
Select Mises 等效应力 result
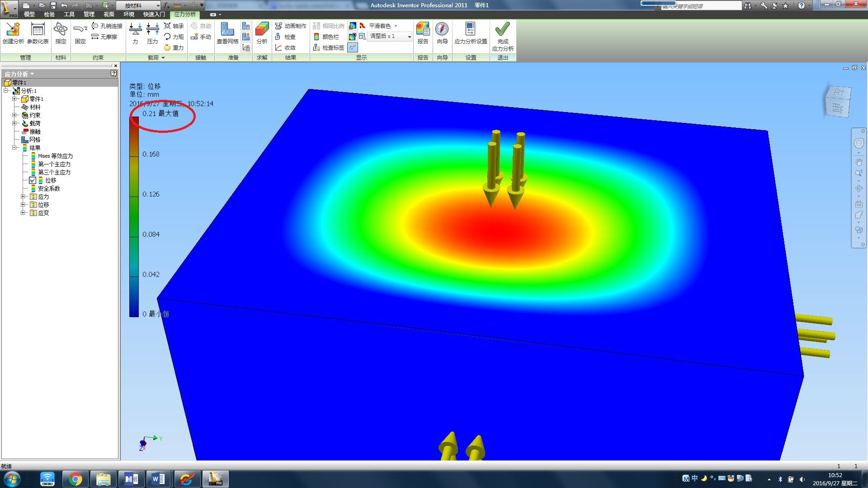click(55, 156)
